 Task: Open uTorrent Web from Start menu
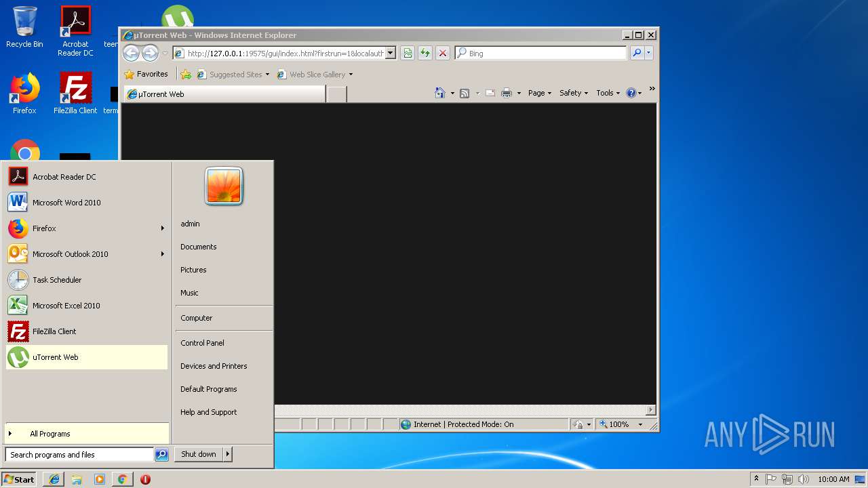pyautogui.click(x=86, y=357)
